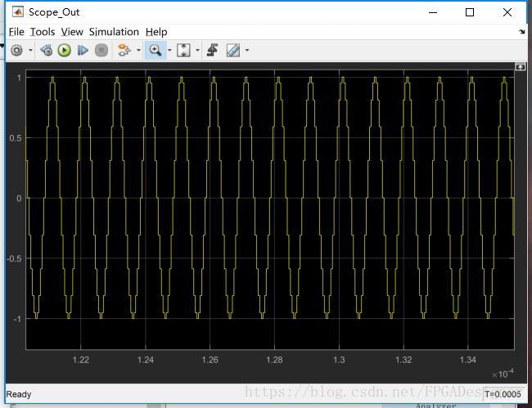This screenshot has height=408, width=532.
Task: Click the x-axis label 1.24
Action: click(x=145, y=360)
